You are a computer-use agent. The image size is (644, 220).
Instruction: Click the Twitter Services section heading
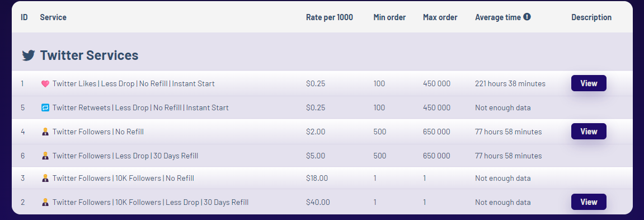coord(89,55)
